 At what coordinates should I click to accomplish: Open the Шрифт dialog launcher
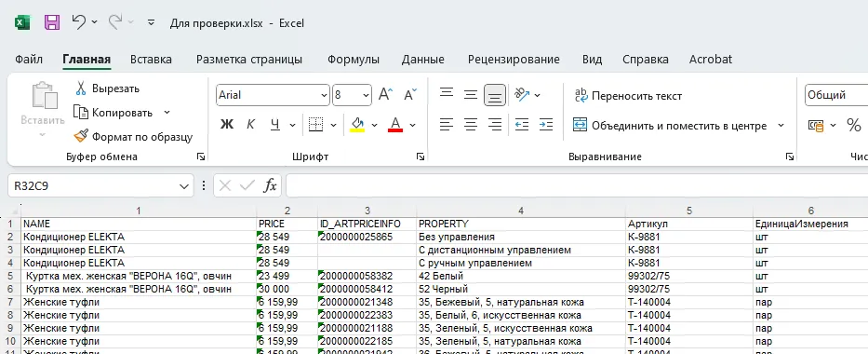pos(421,157)
